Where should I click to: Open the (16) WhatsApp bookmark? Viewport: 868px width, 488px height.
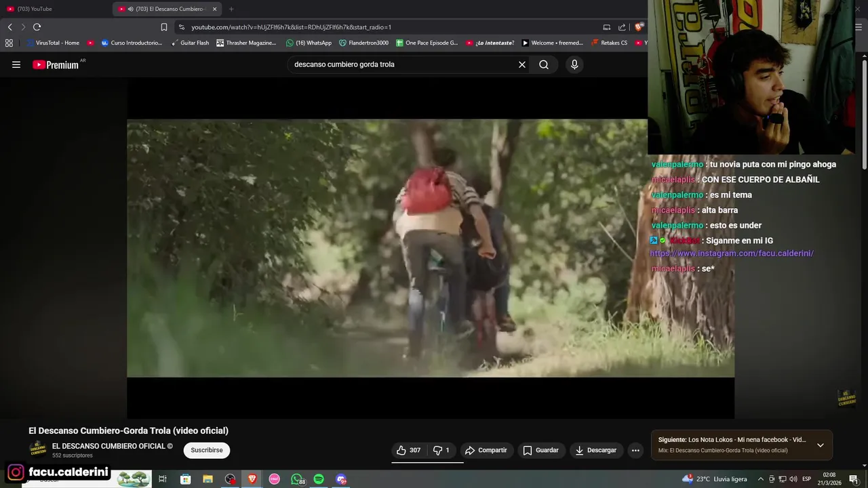point(309,43)
